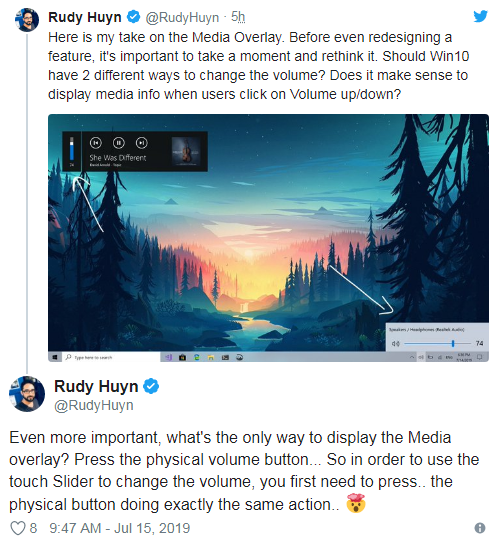Click the Speakers volume slider at 74
Screen dimensions: 499x549
pyautogui.click(x=437, y=343)
